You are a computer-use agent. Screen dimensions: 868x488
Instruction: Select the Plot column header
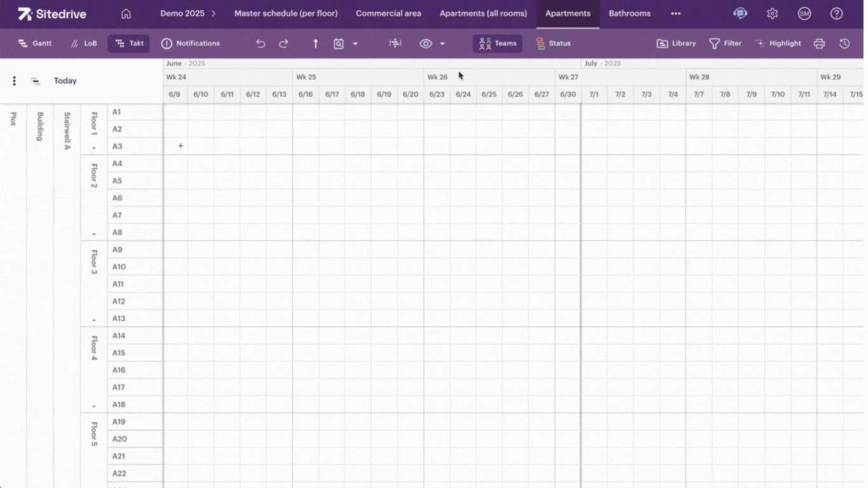click(13, 118)
